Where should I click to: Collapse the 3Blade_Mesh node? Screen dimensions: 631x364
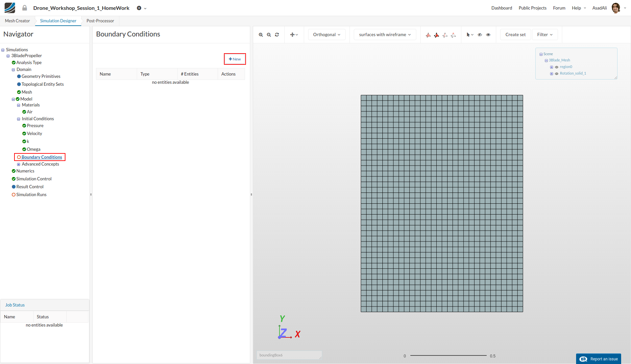pyautogui.click(x=546, y=60)
